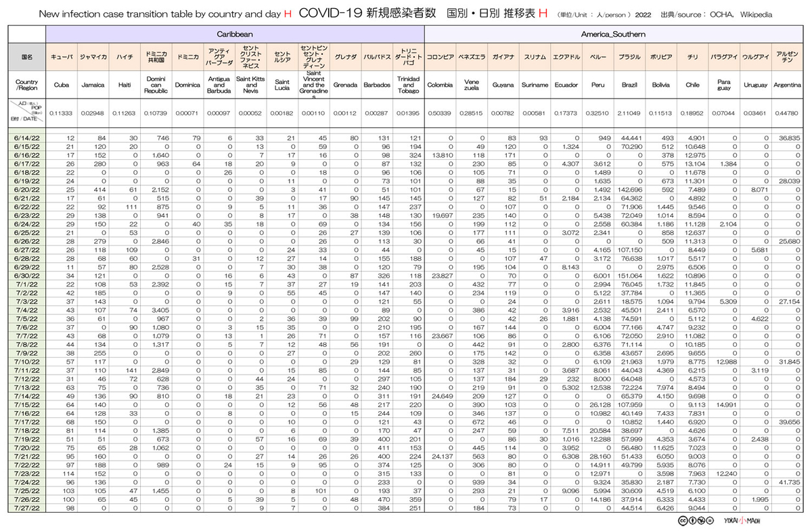
Task: Click the Haiti column header
Action: 125,85
